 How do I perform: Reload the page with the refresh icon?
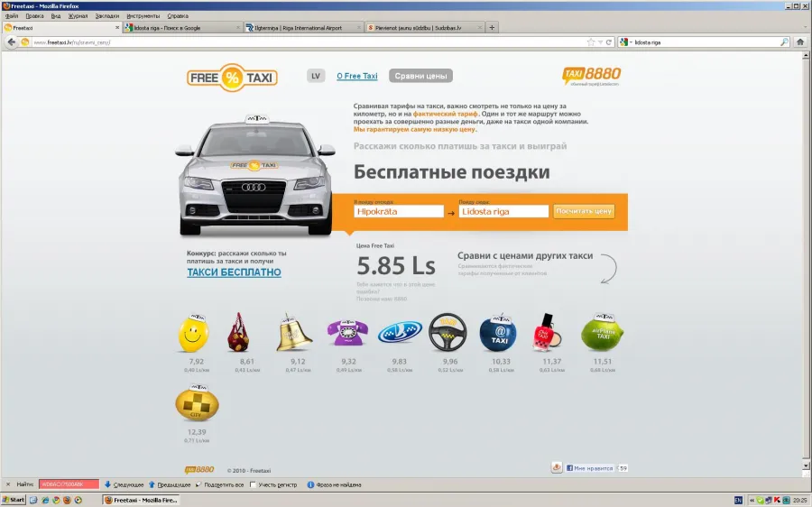click(x=608, y=41)
